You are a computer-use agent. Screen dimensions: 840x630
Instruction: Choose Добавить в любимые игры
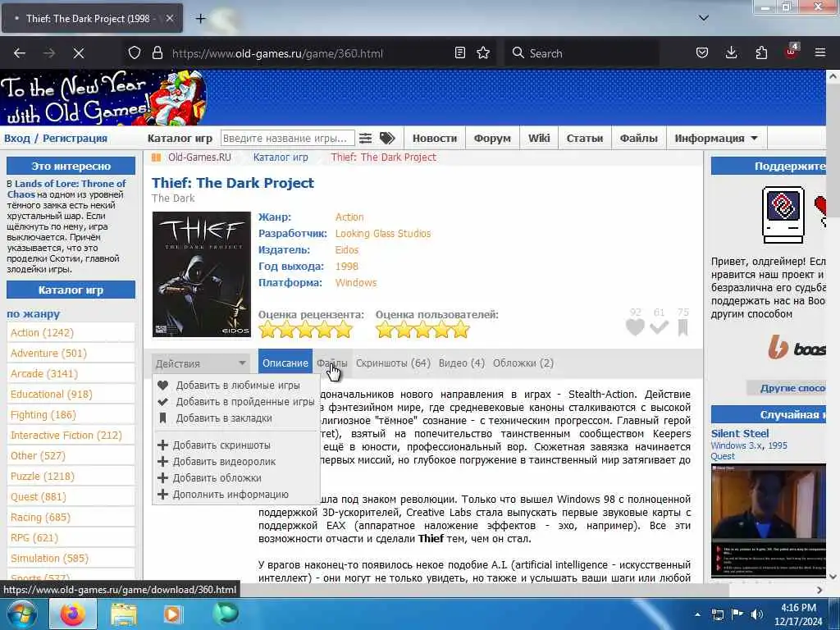pyautogui.click(x=238, y=386)
